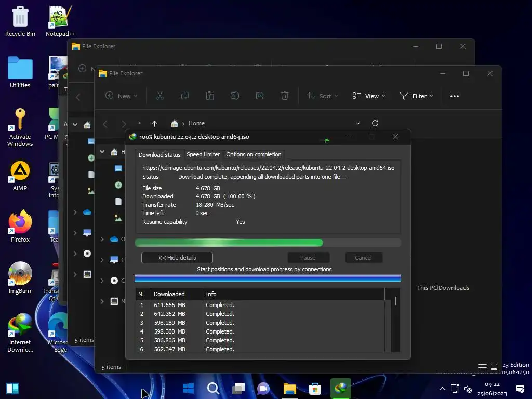Click the Share icon in File Explorer toolbar
The image size is (532, 399).
click(x=260, y=96)
